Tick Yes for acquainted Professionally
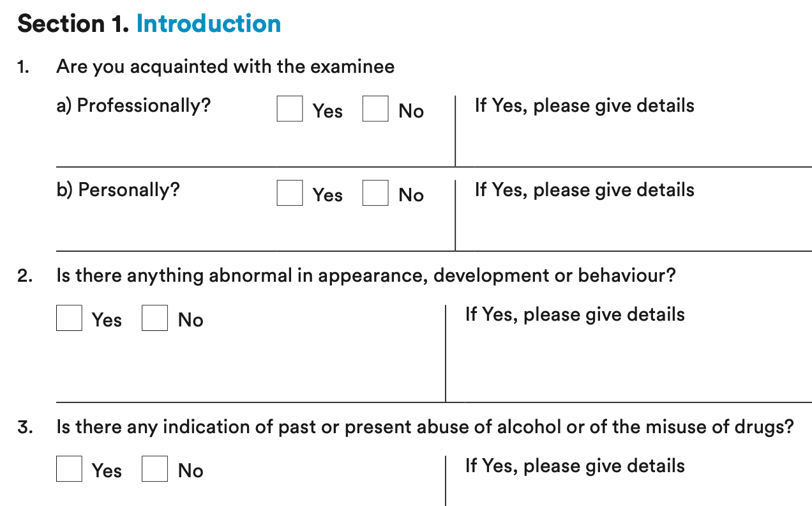This screenshot has width=812, height=506. tap(289, 109)
